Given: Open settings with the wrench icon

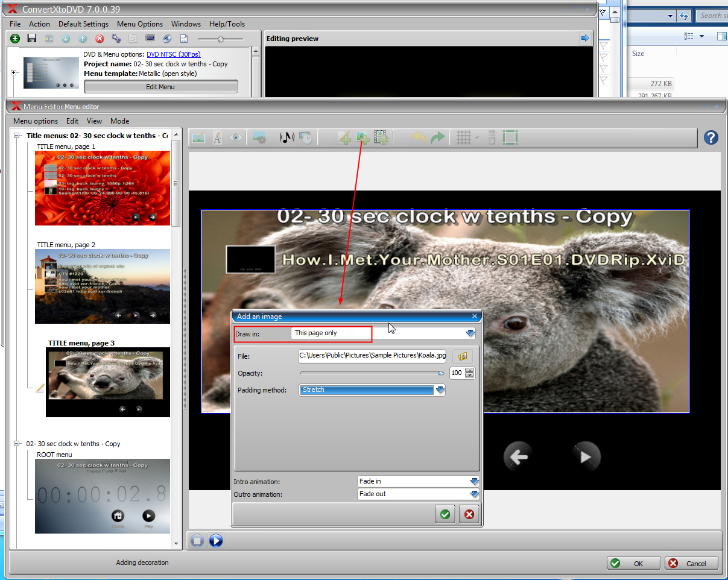Looking at the screenshot, I should tap(116, 39).
